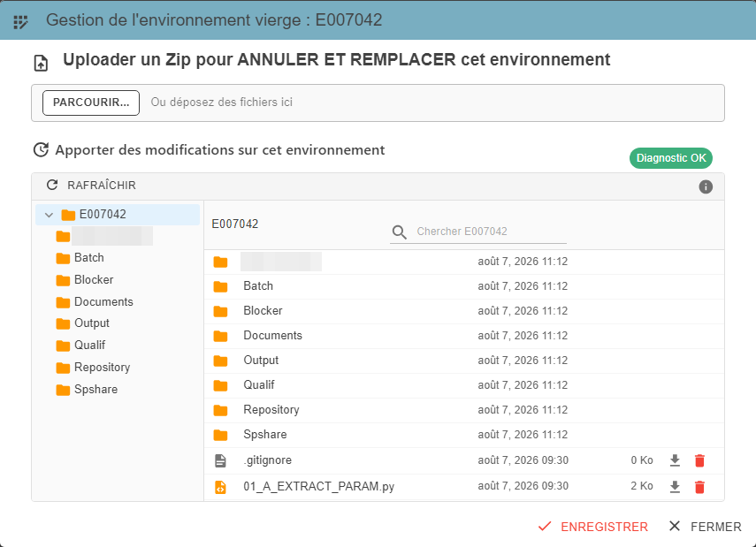This screenshot has height=547, width=756.
Task: Click the Diagnostic OK badge
Action: coord(670,158)
